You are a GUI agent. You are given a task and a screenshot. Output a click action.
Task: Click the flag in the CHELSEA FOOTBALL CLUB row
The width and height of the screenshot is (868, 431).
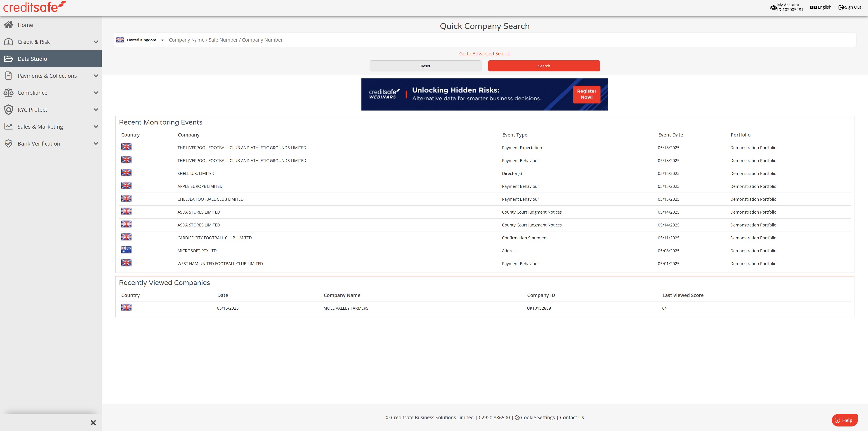126,198
